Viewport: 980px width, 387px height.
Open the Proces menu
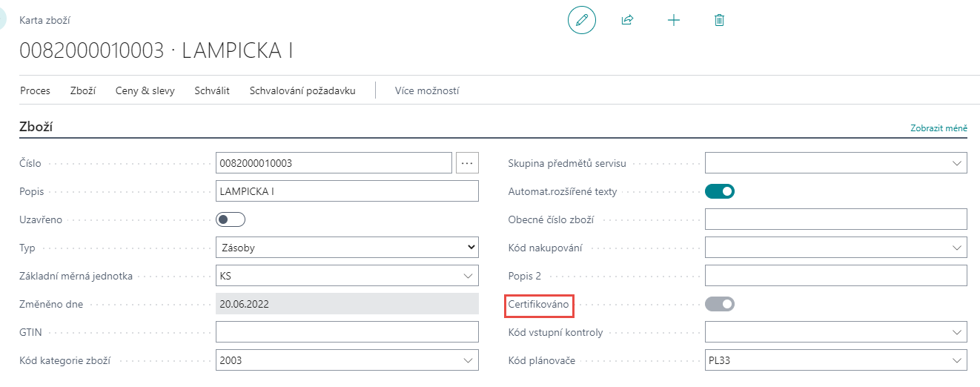click(x=35, y=90)
